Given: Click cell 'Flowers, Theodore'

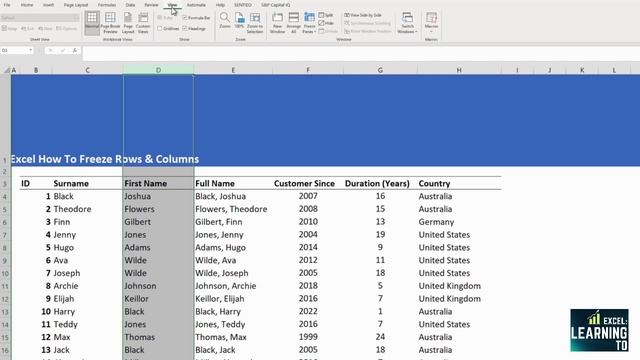Looking at the screenshot, I should pyautogui.click(x=233, y=209).
